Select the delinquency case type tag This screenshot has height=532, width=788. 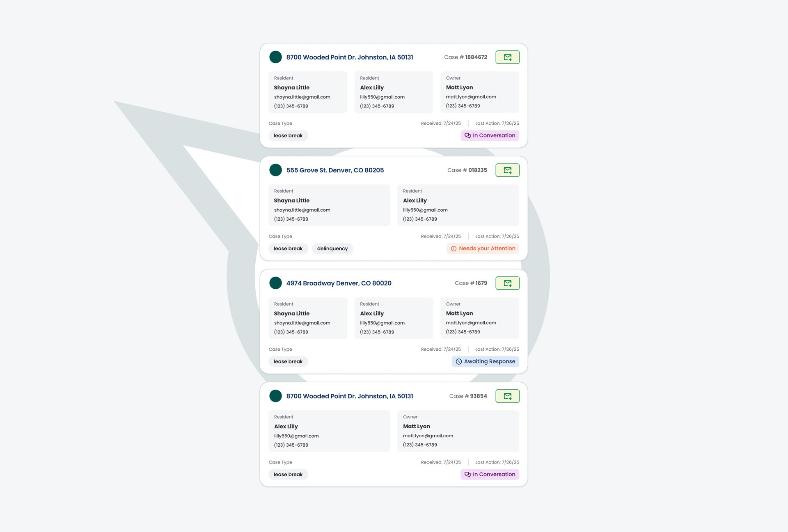pyautogui.click(x=332, y=249)
